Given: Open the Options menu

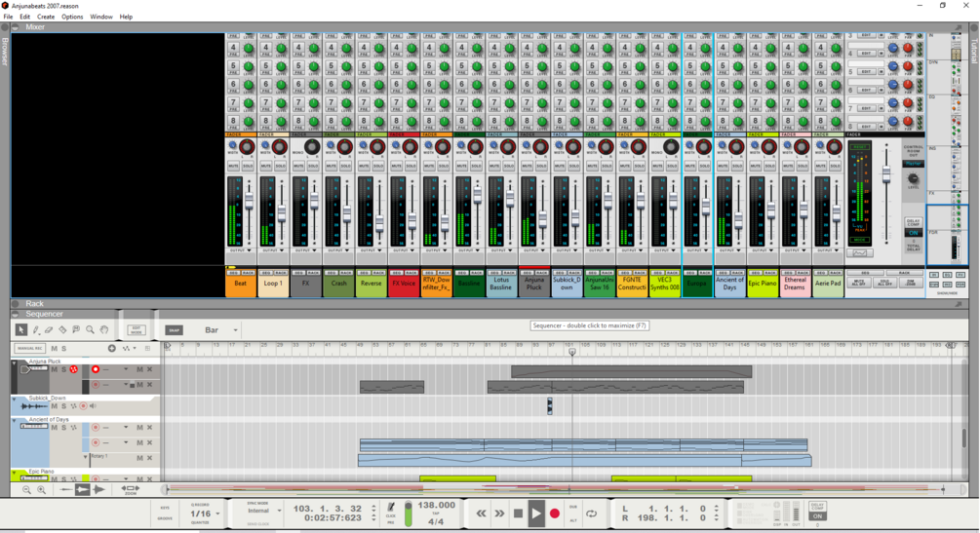Looking at the screenshot, I should click(72, 17).
